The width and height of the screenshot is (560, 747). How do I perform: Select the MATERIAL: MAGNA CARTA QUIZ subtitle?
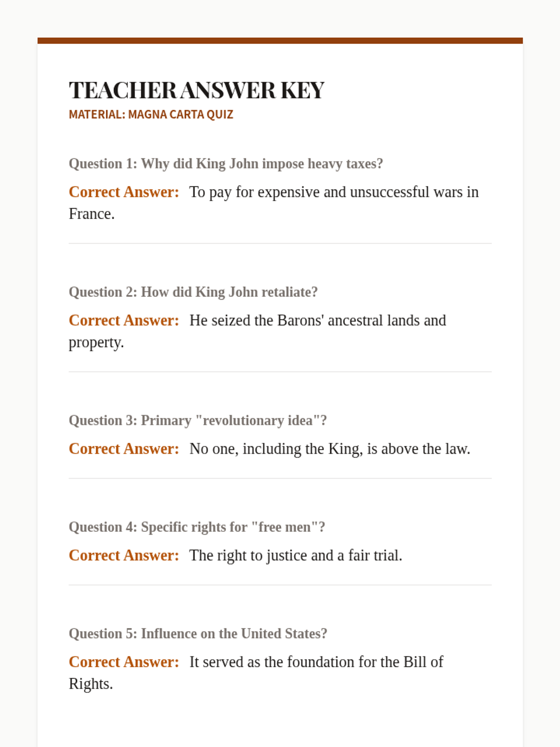(x=151, y=114)
